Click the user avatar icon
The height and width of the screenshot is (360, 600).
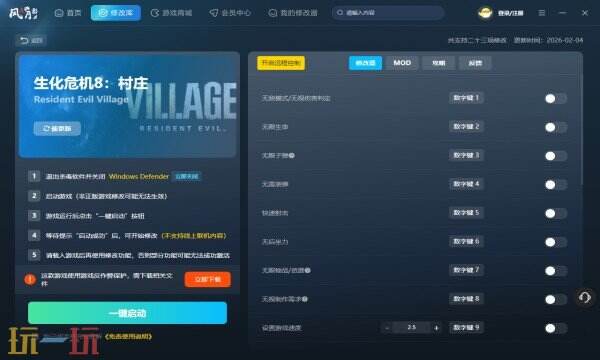(x=485, y=13)
